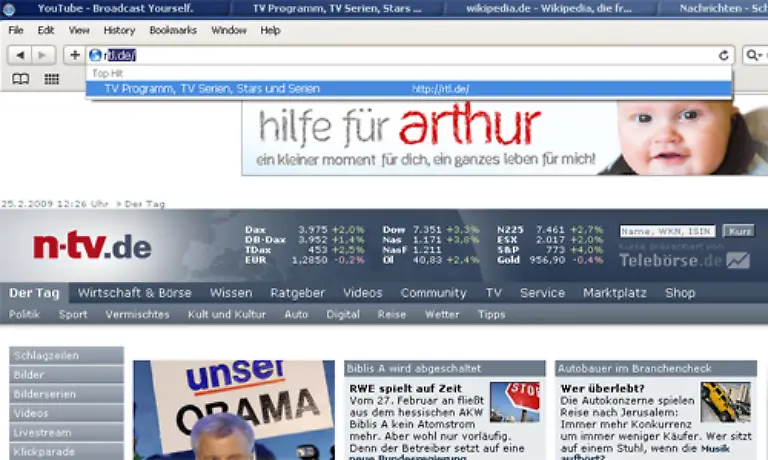Click the address bar URL field
Image resolution: width=768 pixels, height=460 pixels.
click(409, 55)
